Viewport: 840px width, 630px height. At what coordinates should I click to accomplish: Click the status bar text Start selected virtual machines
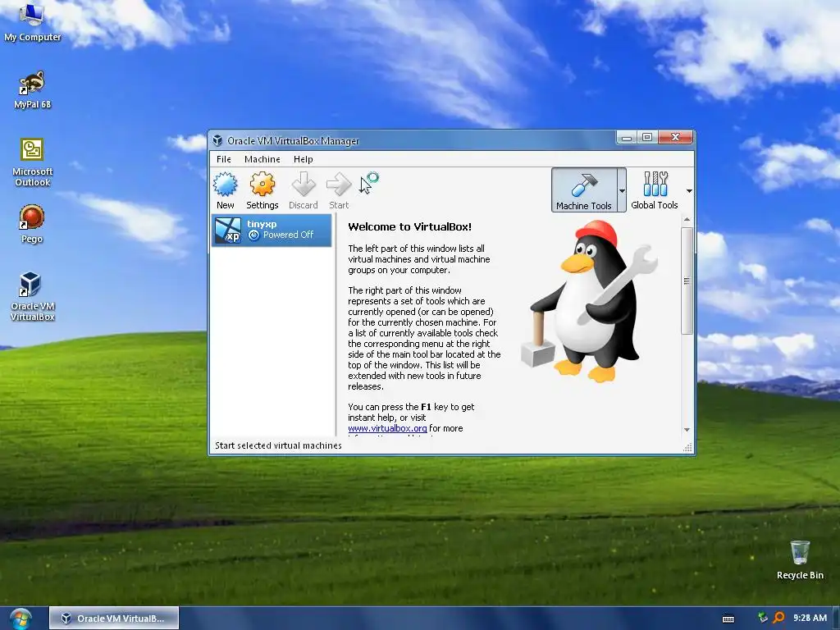pyautogui.click(x=278, y=445)
